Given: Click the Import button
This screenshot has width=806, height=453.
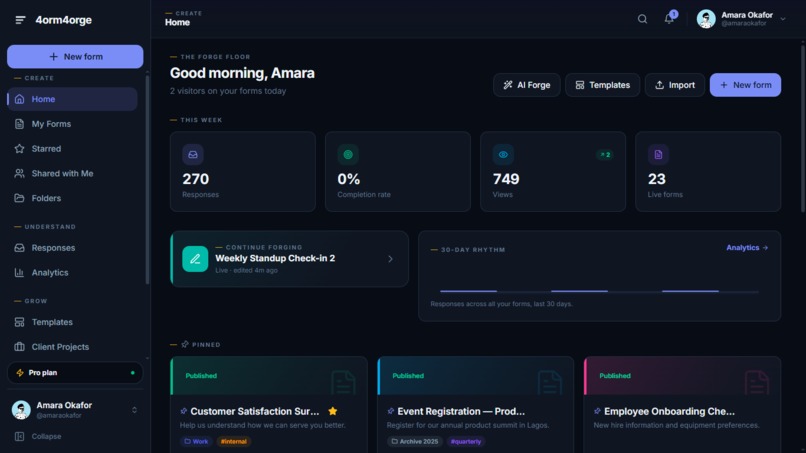Looking at the screenshot, I should click(x=675, y=85).
